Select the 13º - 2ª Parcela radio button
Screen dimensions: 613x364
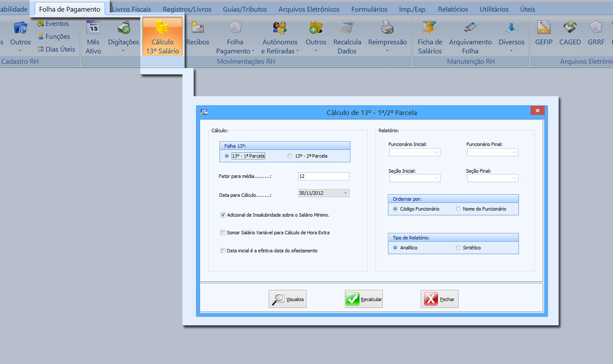click(x=290, y=156)
